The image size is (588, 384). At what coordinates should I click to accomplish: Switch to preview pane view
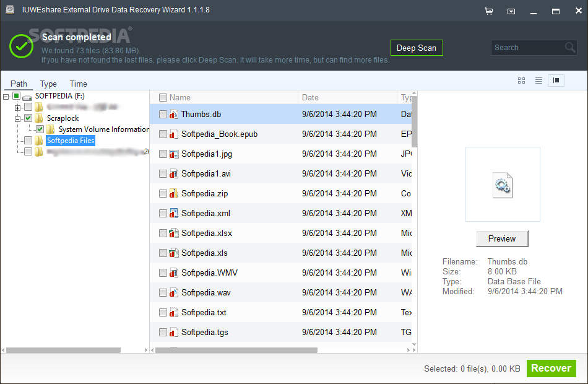point(556,81)
